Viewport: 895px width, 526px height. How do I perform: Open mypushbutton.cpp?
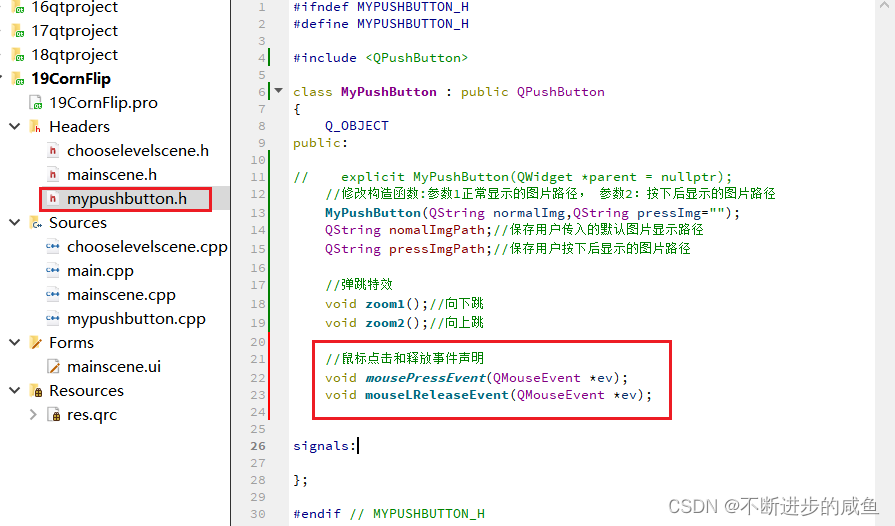pyautogui.click(x=136, y=318)
